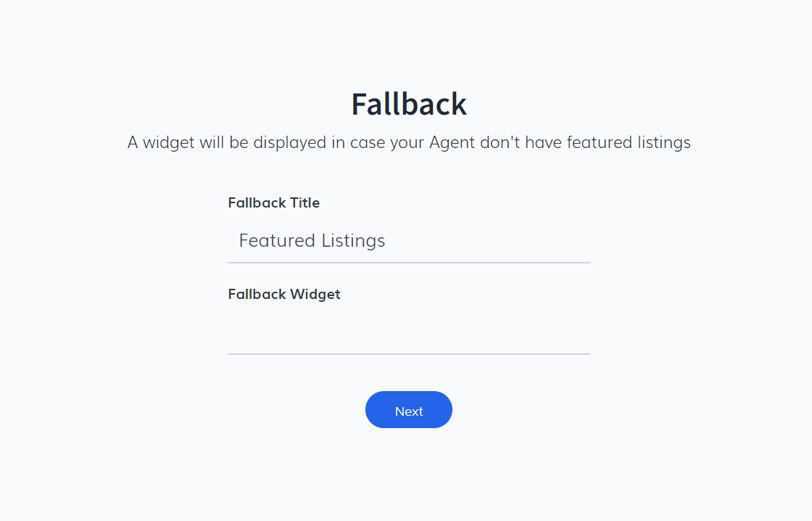This screenshot has width=812, height=521.
Task: Click the "Featured Listings" text value
Action: 312,241
